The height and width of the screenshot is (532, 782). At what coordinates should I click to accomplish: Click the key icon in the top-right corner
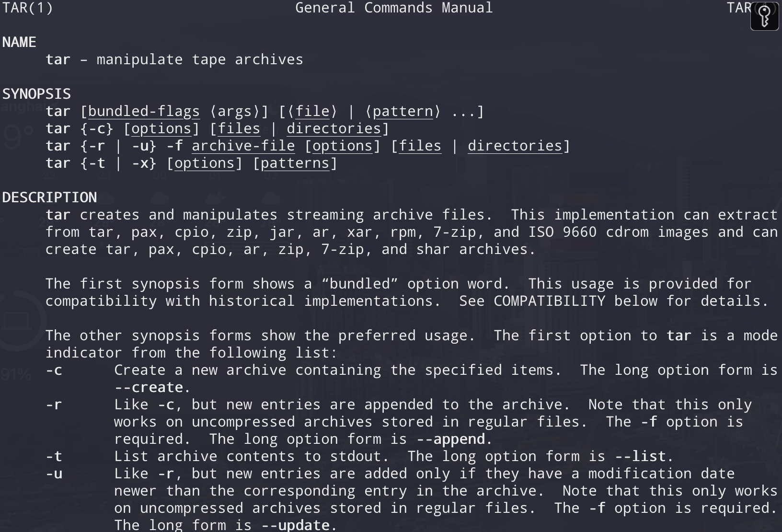pyautogui.click(x=764, y=16)
